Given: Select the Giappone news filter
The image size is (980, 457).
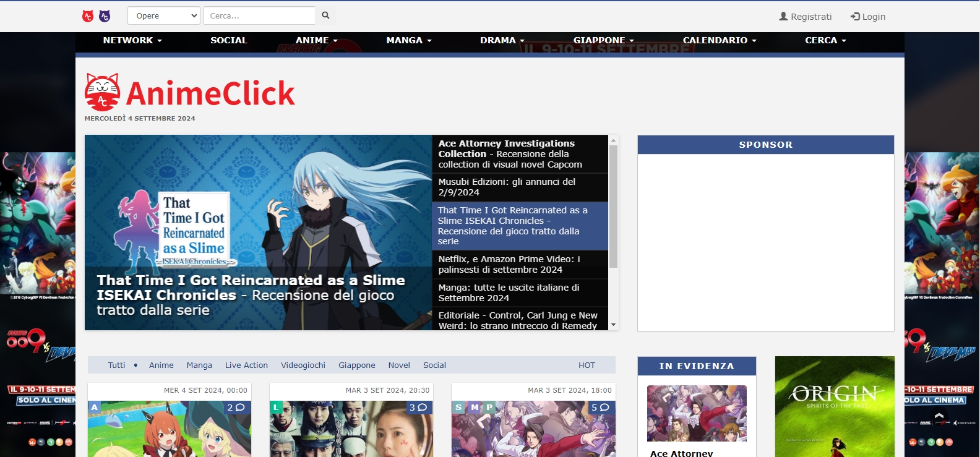Looking at the screenshot, I should click(357, 365).
